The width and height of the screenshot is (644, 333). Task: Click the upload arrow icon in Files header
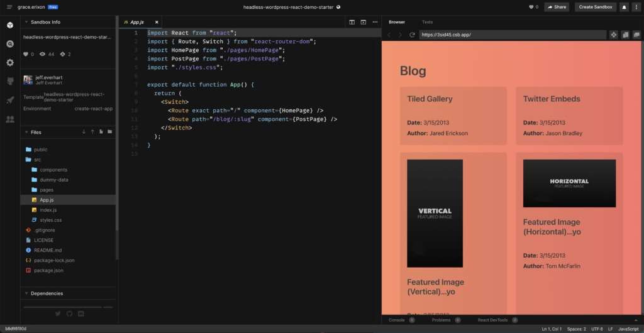(92, 132)
